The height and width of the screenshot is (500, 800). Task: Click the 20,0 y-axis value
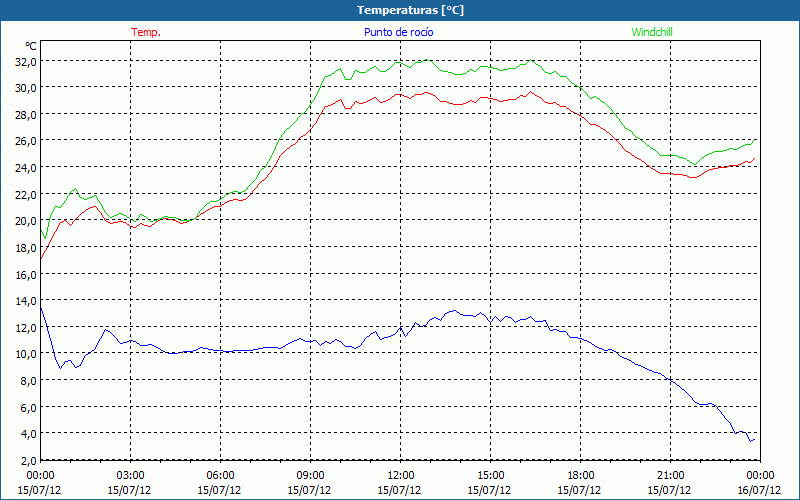coord(26,221)
